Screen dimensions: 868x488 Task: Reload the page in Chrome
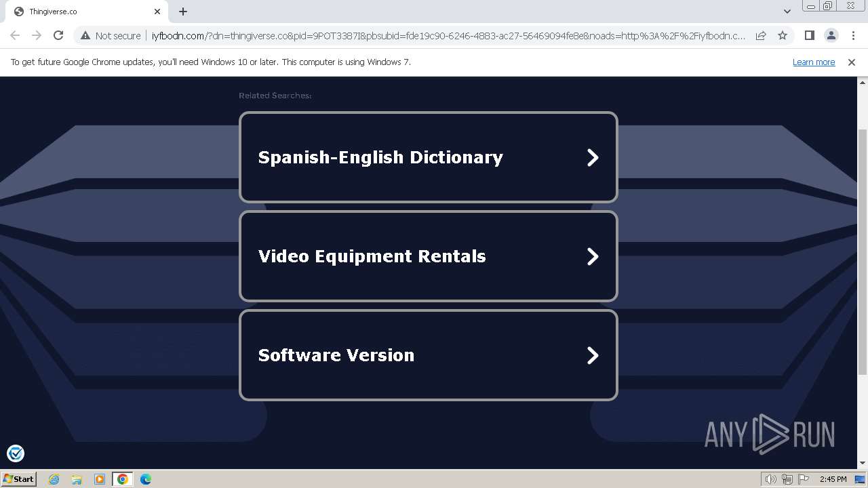pyautogui.click(x=58, y=35)
